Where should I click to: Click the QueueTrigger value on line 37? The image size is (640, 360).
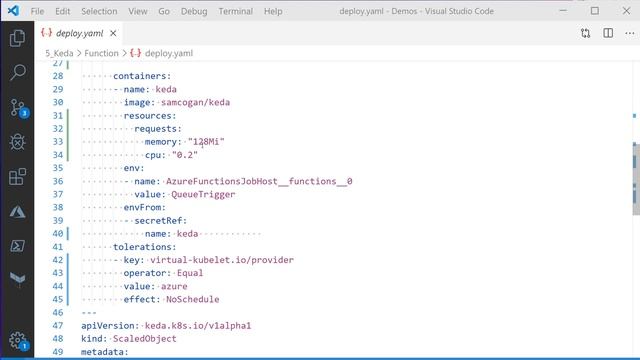pyautogui.click(x=203, y=194)
